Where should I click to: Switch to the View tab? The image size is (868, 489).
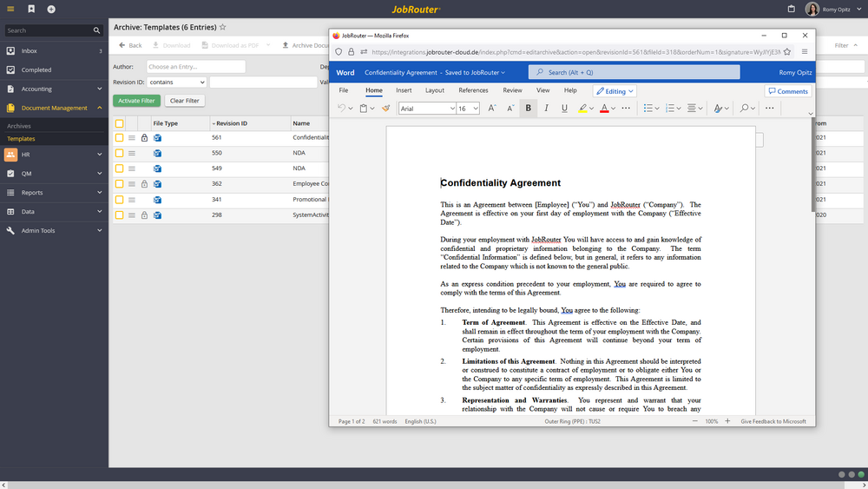point(542,90)
